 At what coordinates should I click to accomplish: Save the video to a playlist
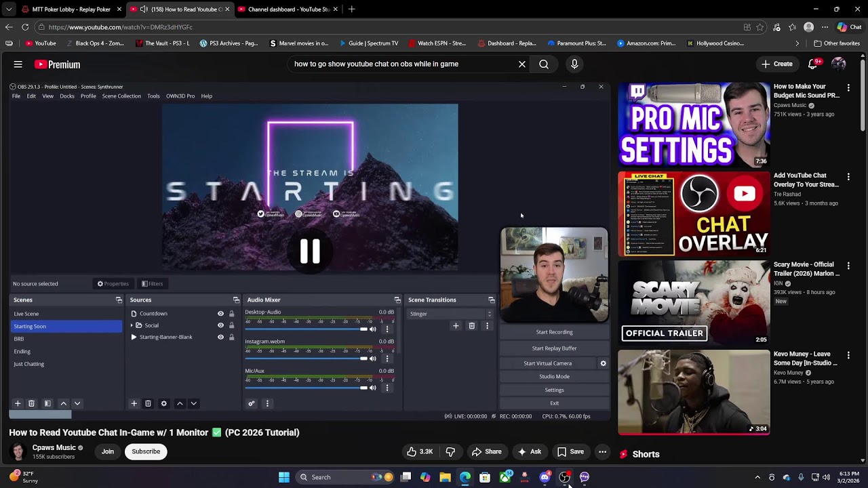tap(570, 451)
